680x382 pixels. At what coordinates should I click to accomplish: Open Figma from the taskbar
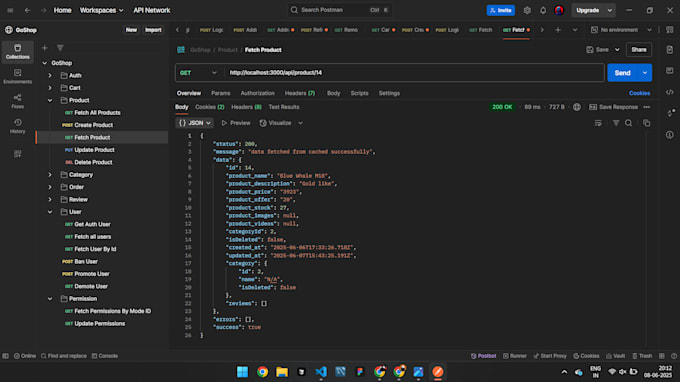click(360, 372)
